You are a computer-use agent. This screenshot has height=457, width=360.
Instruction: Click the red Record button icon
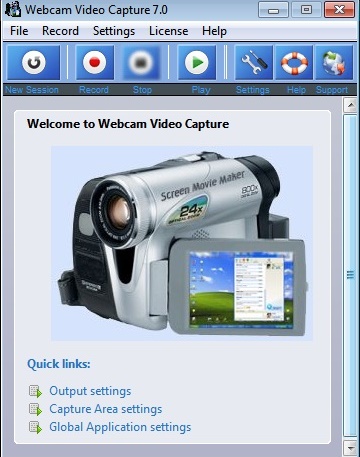pyautogui.click(x=95, y=63)
